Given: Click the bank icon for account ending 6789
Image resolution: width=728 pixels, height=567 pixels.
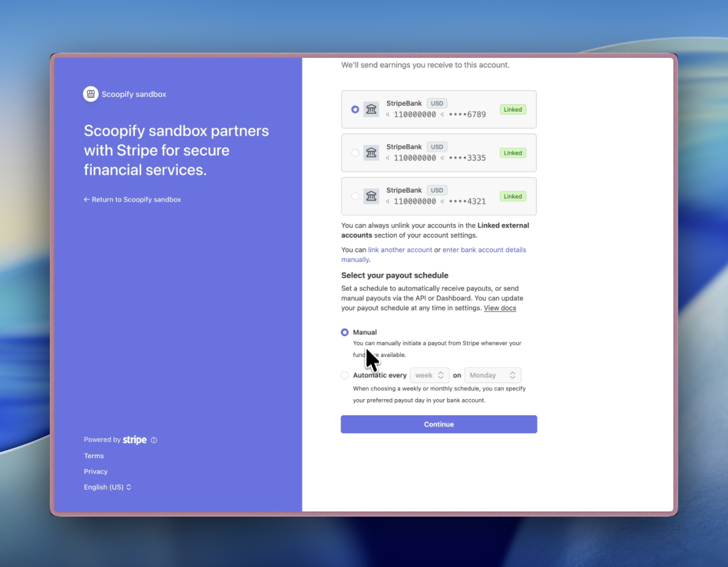Looking at the screenshot, I should [x=371, y=109].
